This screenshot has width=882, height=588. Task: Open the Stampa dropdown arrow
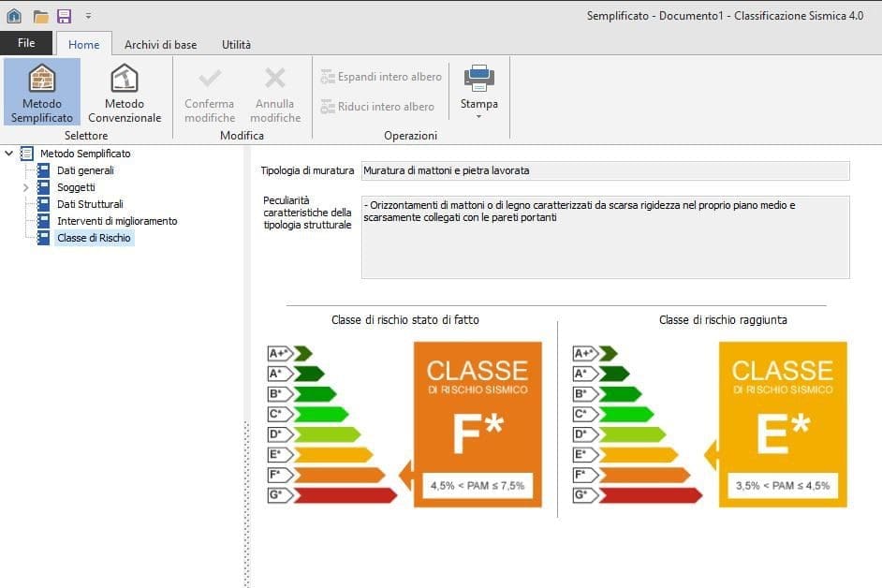tap(478, 117)
